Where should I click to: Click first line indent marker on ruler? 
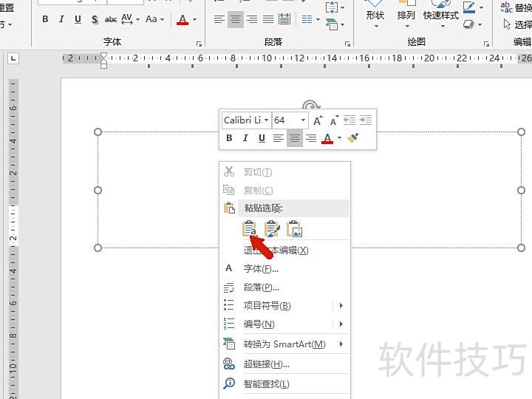click(x=104, y=55)
